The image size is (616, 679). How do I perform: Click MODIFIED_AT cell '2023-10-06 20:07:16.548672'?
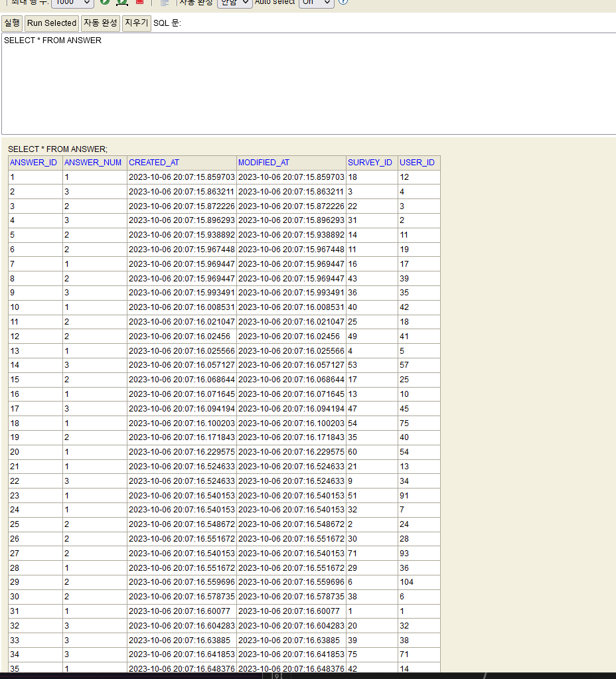coord(291,524)
